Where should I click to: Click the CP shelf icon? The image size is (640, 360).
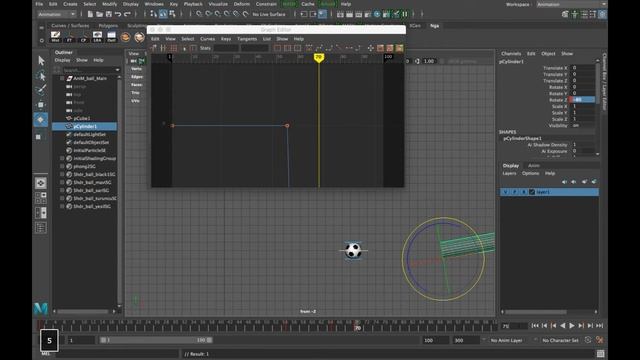(83, 36)
